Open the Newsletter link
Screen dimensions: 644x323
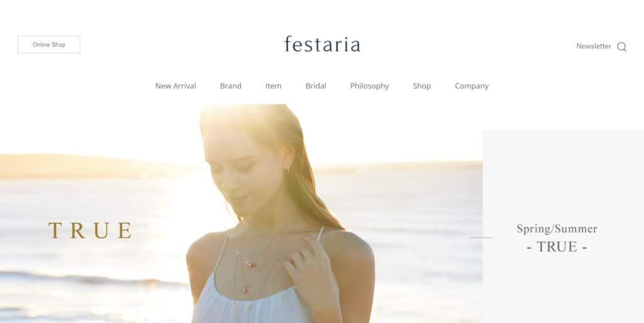pos(594,46)
